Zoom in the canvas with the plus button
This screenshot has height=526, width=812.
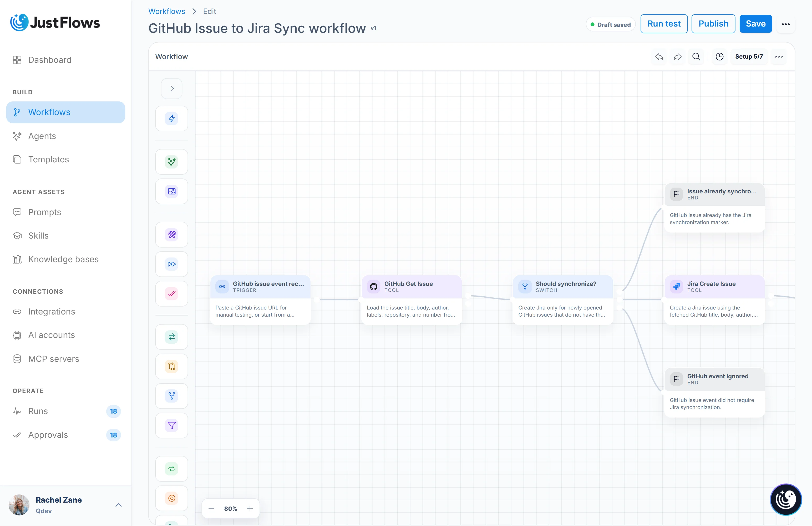click(x=250, y=508)
